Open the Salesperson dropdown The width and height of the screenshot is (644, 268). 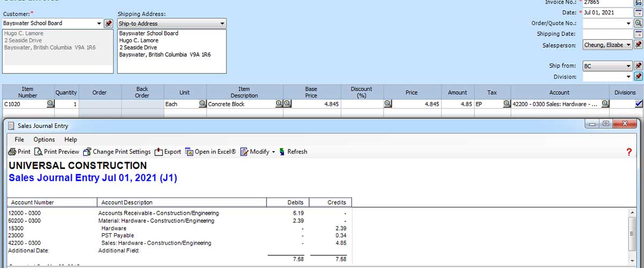628,45
